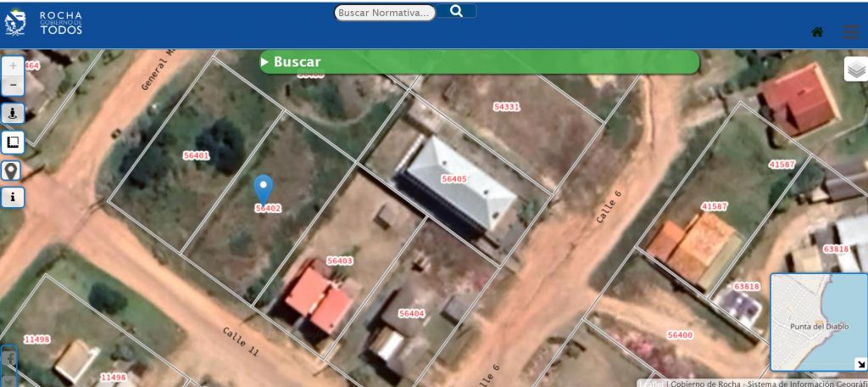This screenshot has height=387, width=868.
Task: Select parcel label 56400
Action: coord(680,335)
